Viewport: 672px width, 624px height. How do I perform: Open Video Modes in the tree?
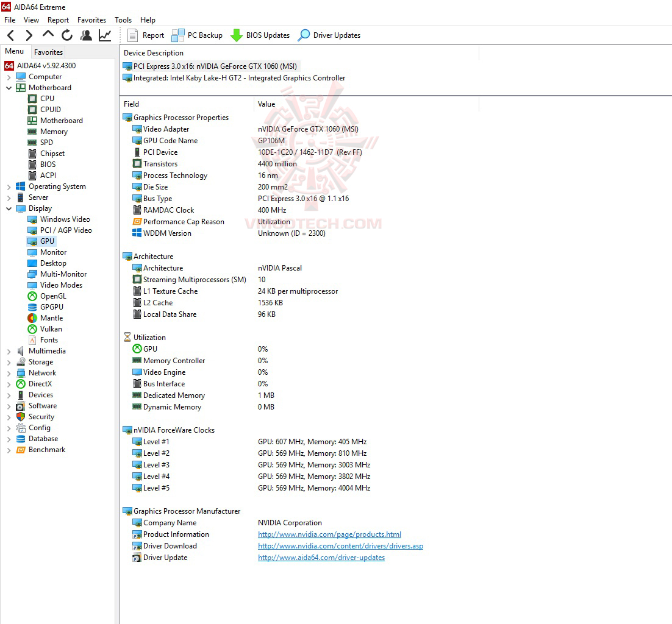[x=55, y=285]
